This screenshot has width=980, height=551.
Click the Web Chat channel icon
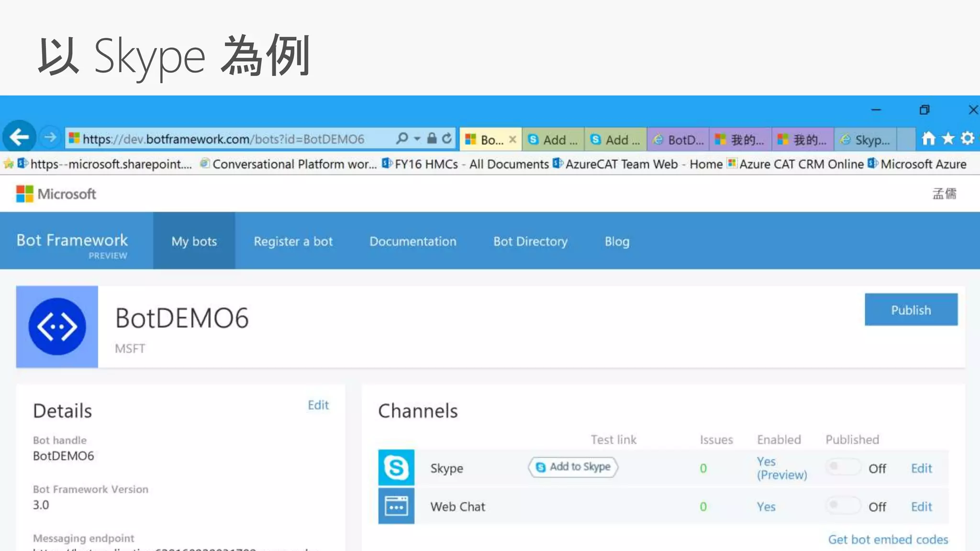click(396, 506)
